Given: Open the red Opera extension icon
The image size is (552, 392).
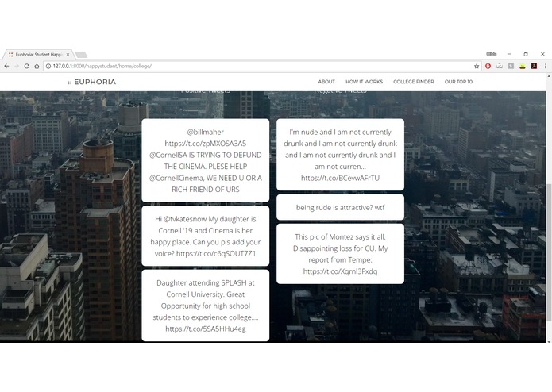Looking at the screenshot, I should pyautogui.click(x=488, y=66).
